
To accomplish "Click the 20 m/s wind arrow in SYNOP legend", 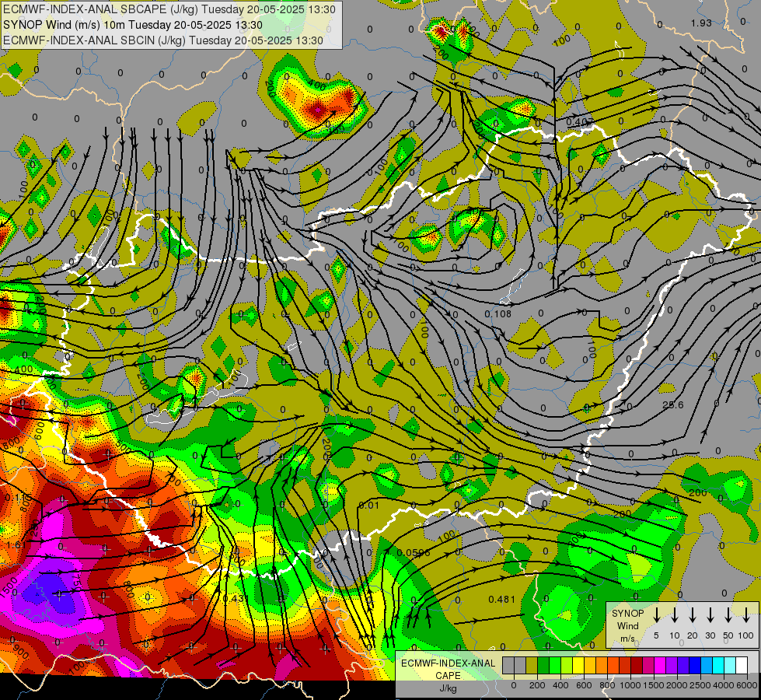I will click(692, 614).
